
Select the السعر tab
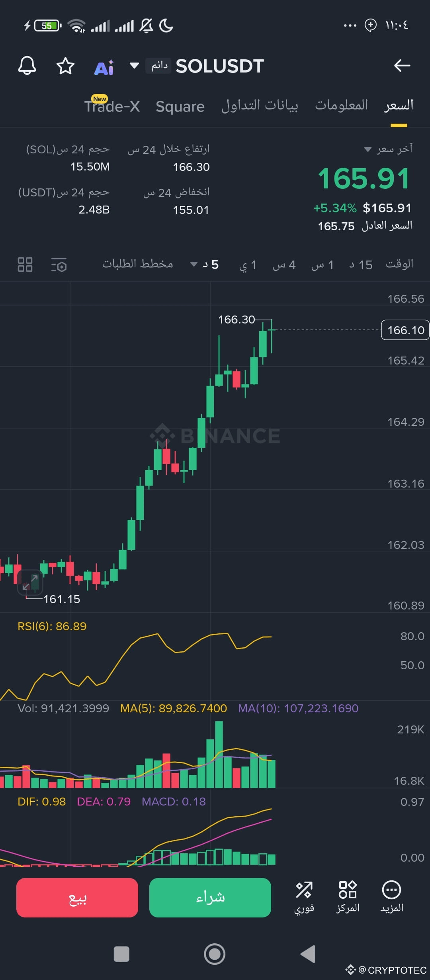pyautogui.click(x=399, y=105)
